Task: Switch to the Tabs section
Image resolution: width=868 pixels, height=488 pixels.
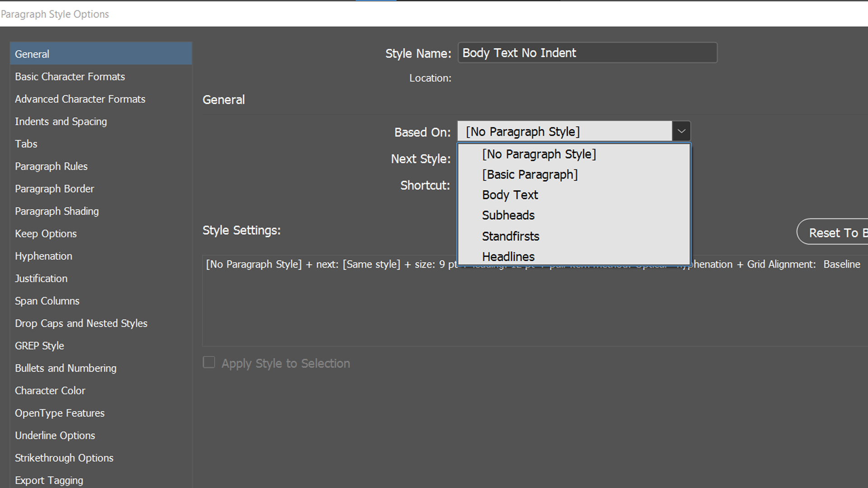Action: click(x=26, y=144)
